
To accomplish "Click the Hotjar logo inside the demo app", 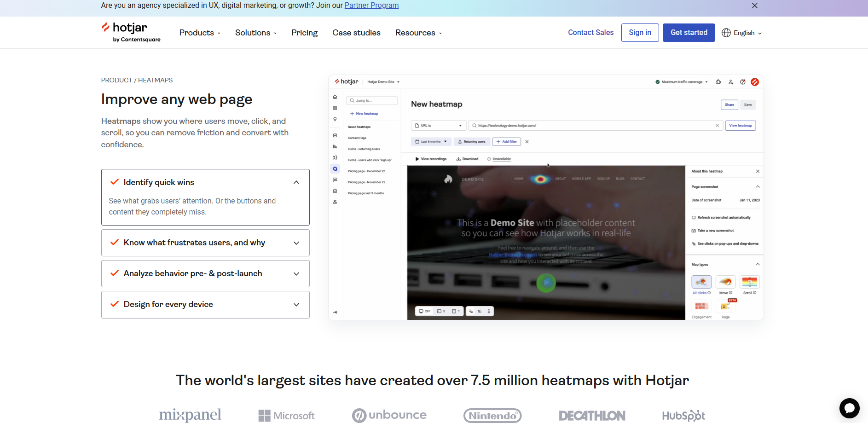I will click(347, 81).
